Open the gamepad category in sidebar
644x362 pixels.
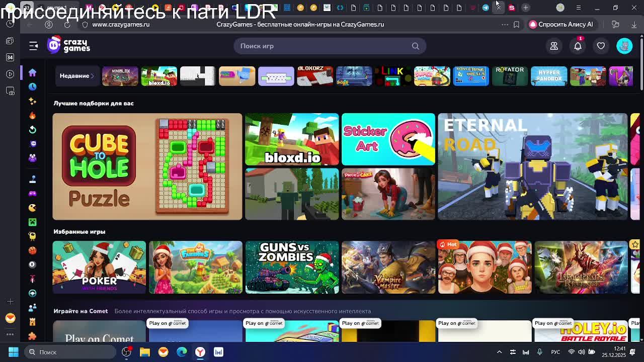click(32, 194)
